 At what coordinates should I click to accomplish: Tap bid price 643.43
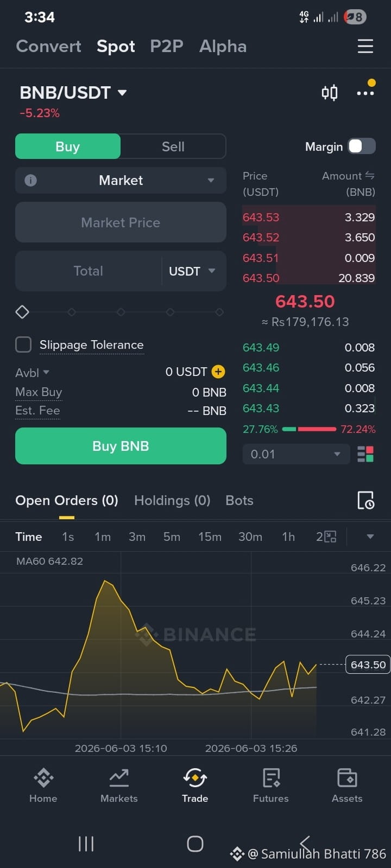pyautogui.click(x=261, y=408)
